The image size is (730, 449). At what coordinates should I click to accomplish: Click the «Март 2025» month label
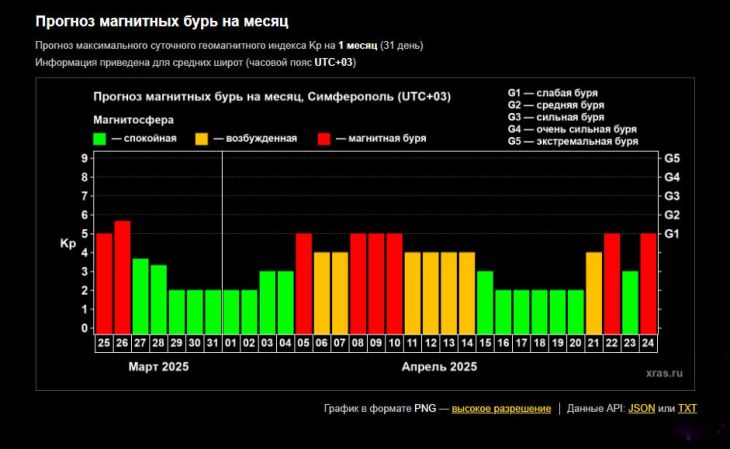click(158, 367)
